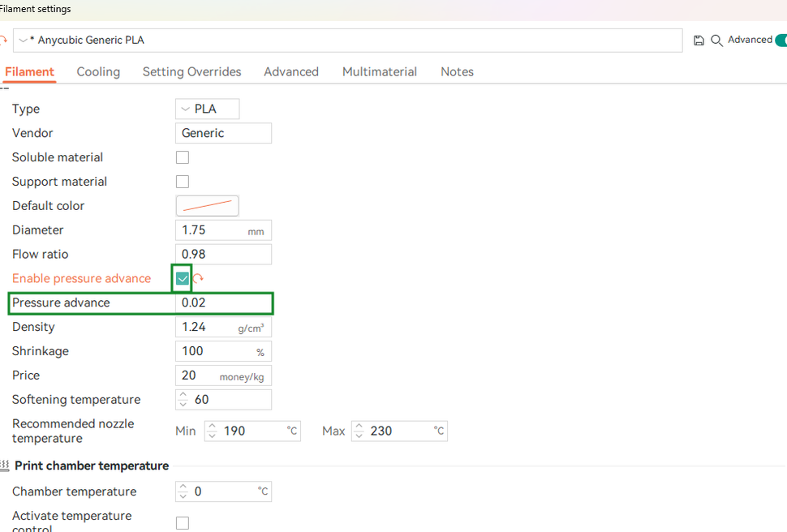
Task: Click the save preset floppy disk icon
Action: pyautogui.click(x=699, y=41)
